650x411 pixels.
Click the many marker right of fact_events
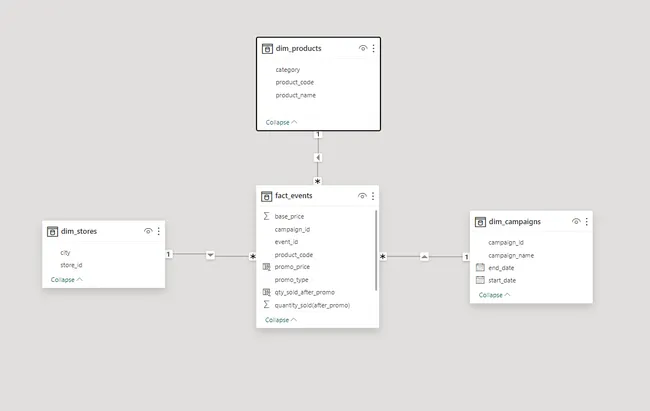(383, 257)
